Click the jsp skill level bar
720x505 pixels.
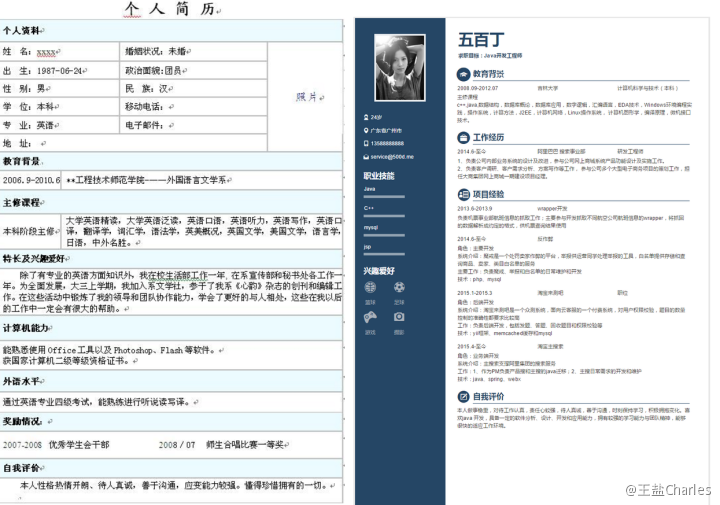[x=384, y=254]
